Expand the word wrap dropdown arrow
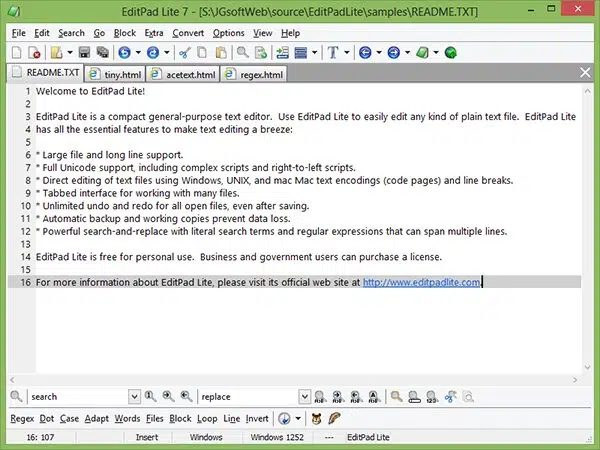The image size is (600, 450). click(315, 52)
